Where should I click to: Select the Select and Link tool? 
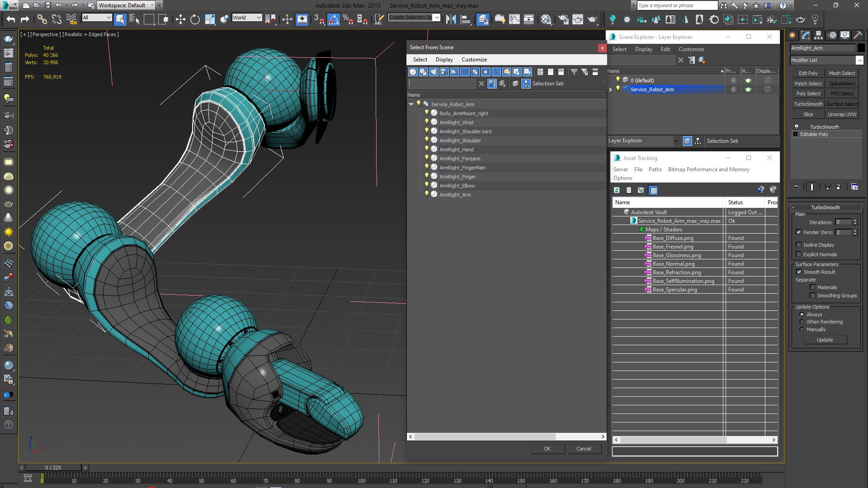point(42,19)
